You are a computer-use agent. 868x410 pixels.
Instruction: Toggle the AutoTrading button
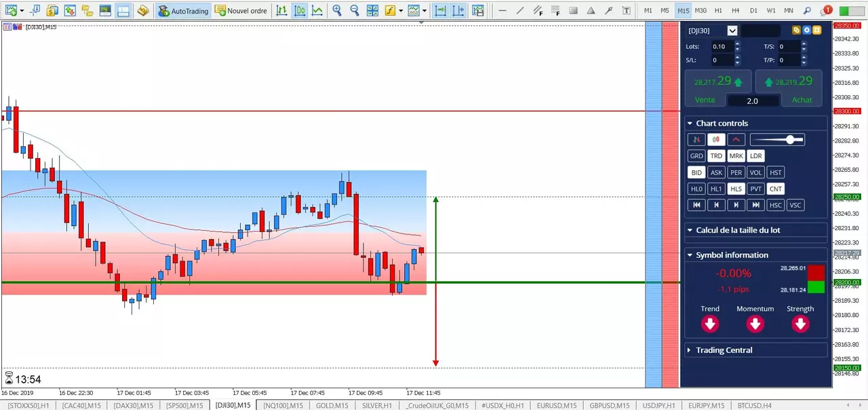point(184,10)
